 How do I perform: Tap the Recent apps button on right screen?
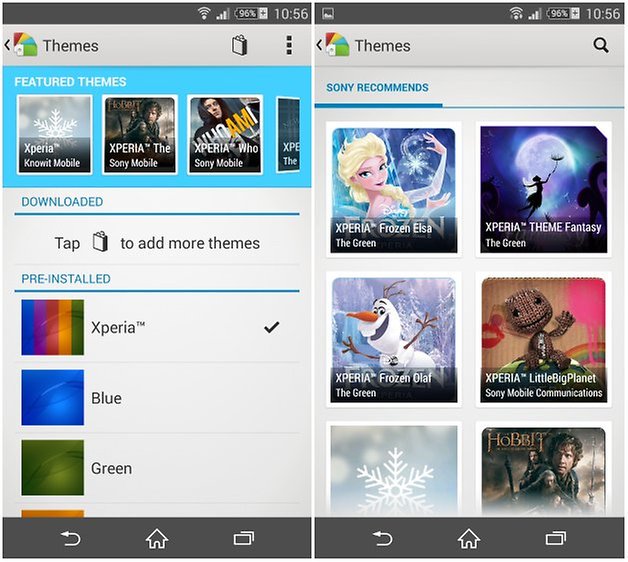(556, 539)
